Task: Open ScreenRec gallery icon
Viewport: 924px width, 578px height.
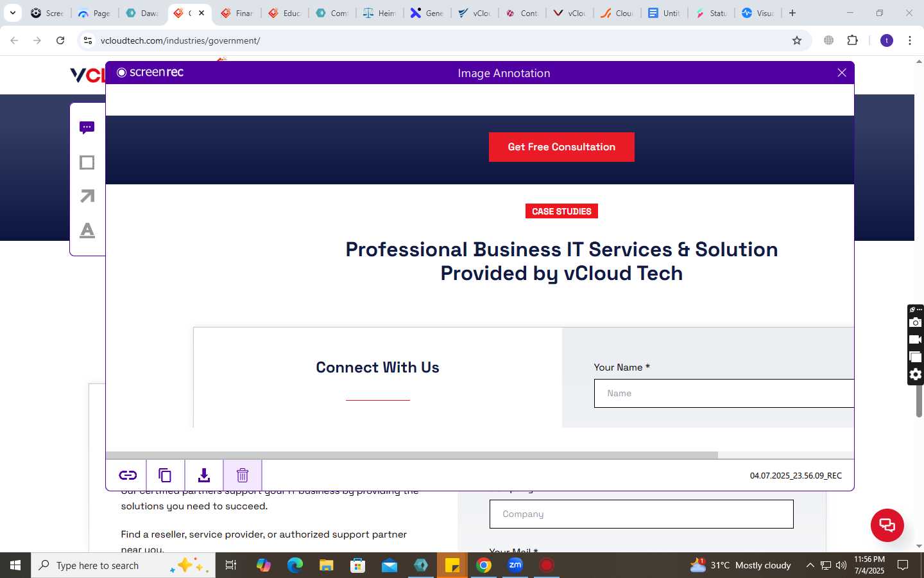Action: coord(916,357)
